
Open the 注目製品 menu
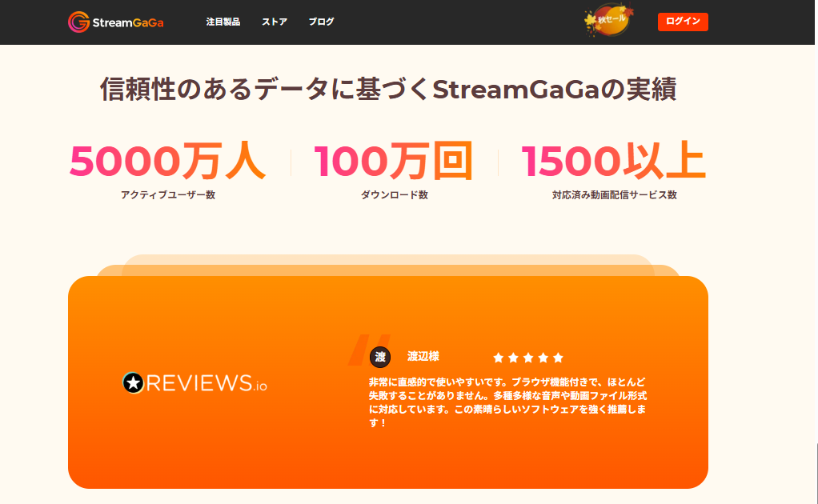click(223, 22)
